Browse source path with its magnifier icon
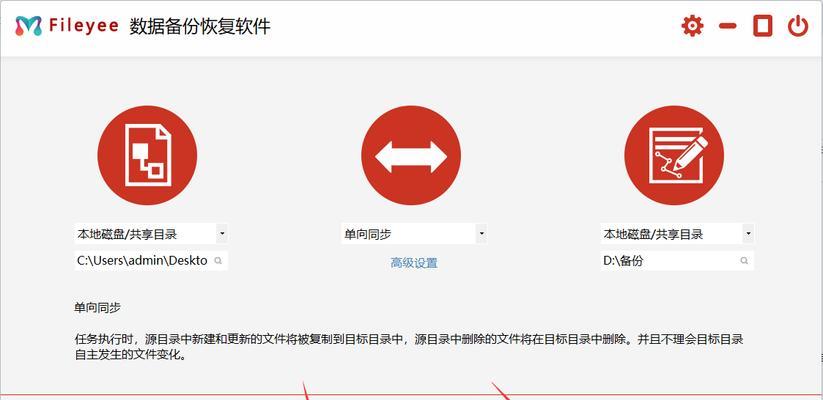Viewport: 823px width, 400px height. pos(219,260)
